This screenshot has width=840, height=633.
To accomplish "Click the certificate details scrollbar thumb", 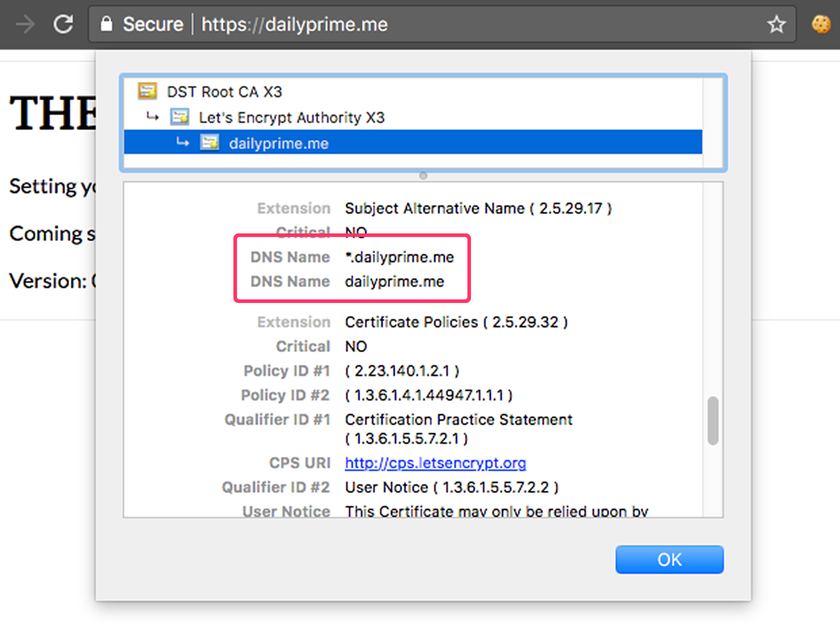I will (x=713, y=420).
